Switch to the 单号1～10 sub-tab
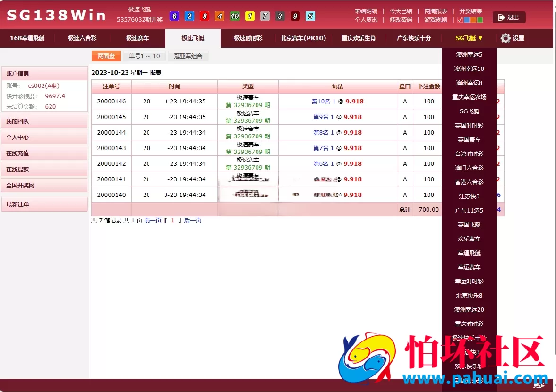The image size is (556, 392). coord(145,56)
